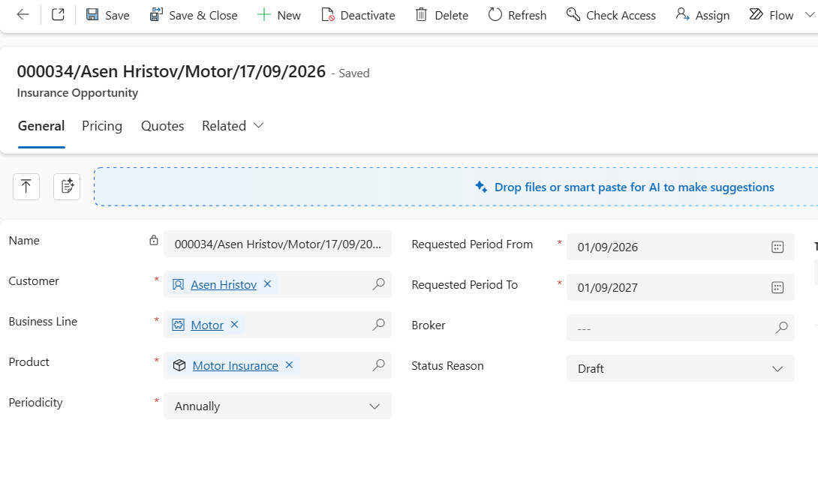Delete the record

pyautogui.click(x=442, y=15)
